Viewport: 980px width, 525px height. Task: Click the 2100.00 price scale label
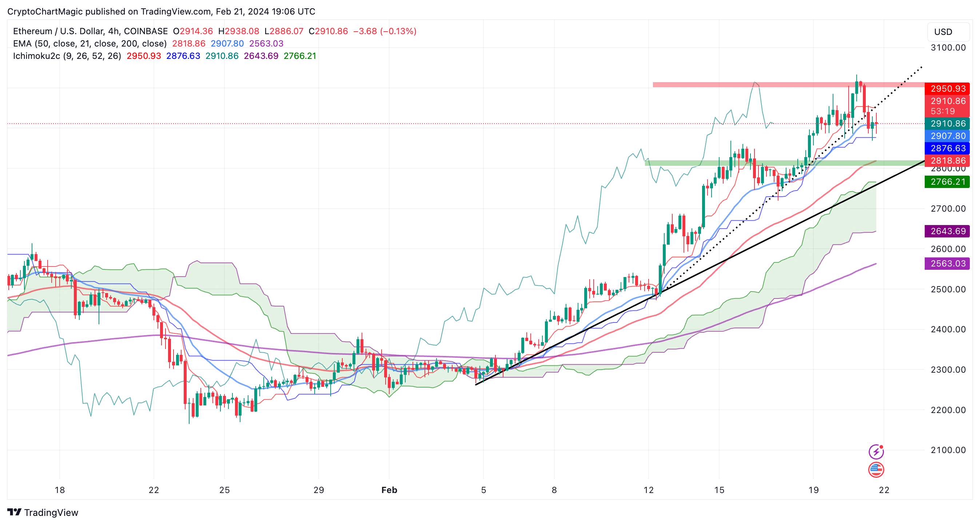coord(948,450)
